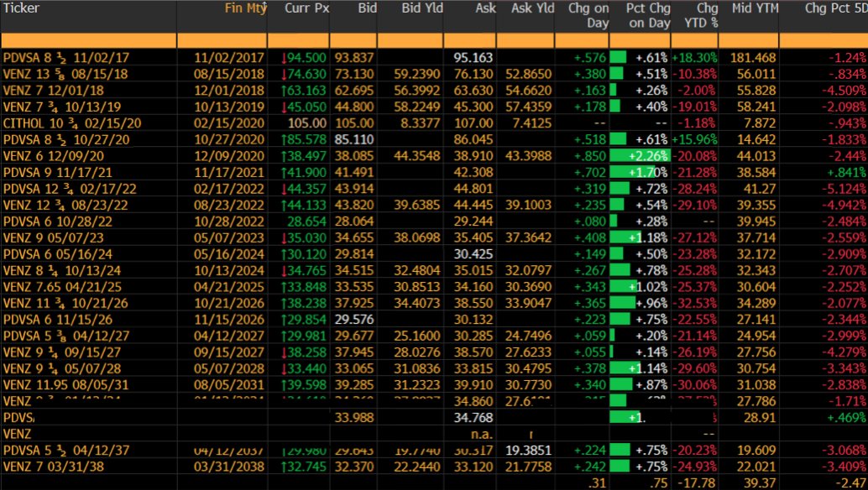The height and width of the screenshot is (490, 868).
Task: Click mid YTM value 28.91
Action: tap(760, 418)
